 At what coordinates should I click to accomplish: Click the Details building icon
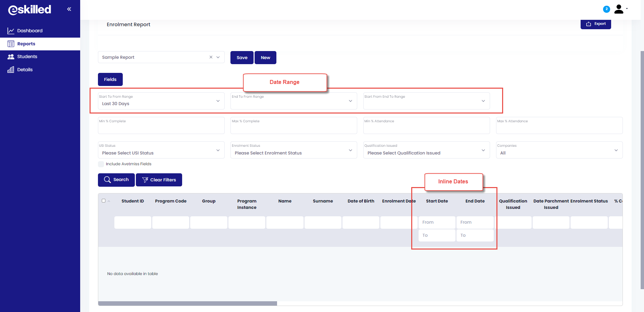point(11,70)
